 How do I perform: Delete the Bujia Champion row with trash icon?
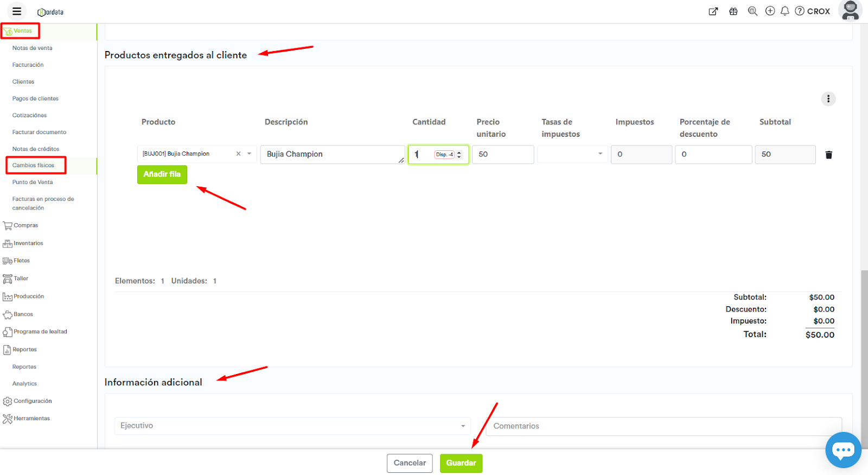coord(828,155)
